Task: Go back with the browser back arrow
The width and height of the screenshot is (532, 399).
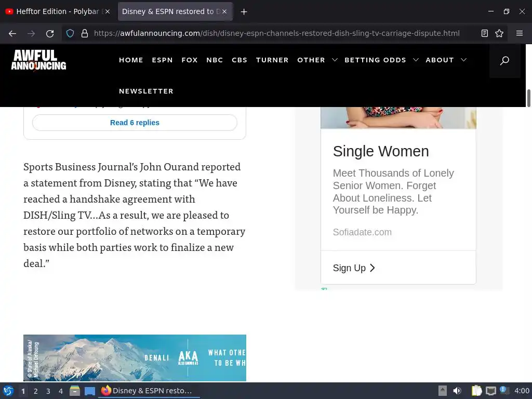Action: (12, 33)
